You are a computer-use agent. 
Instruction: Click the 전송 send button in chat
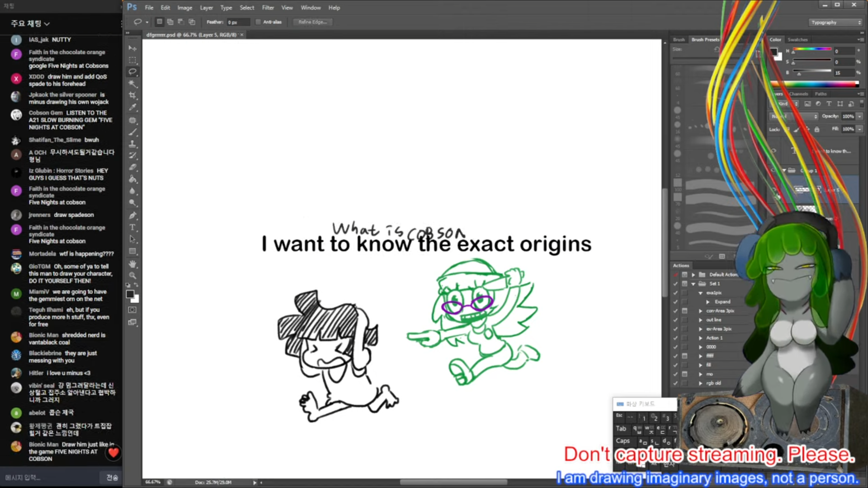click(112, 478)
